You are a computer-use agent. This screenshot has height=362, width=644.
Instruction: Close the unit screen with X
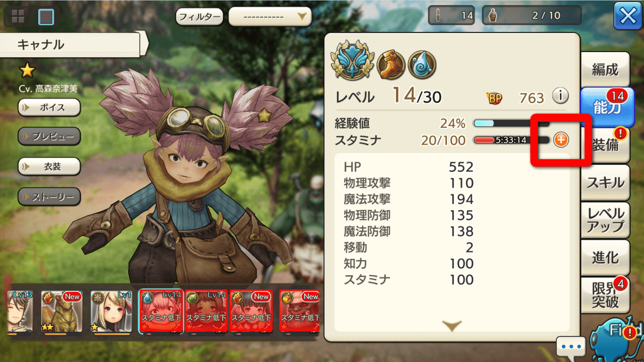coord(628,16)
